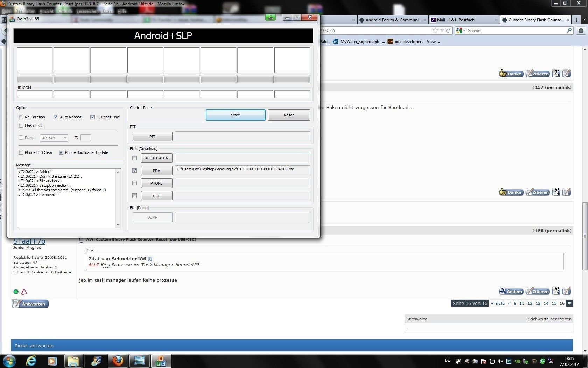Select the Custom Binary Flash Counter tab

[535, 20]
